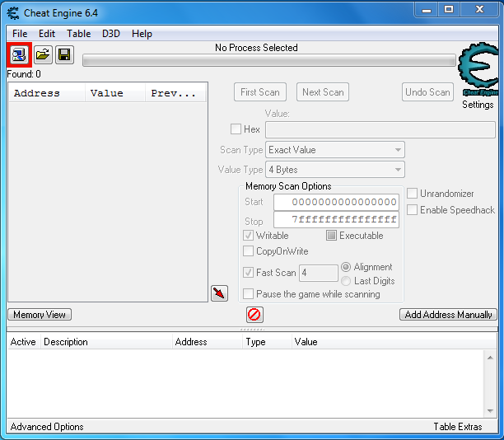Toggle the Hex checkbox
The height and width of the screenshot is (440, 504).
pos(236,129)
